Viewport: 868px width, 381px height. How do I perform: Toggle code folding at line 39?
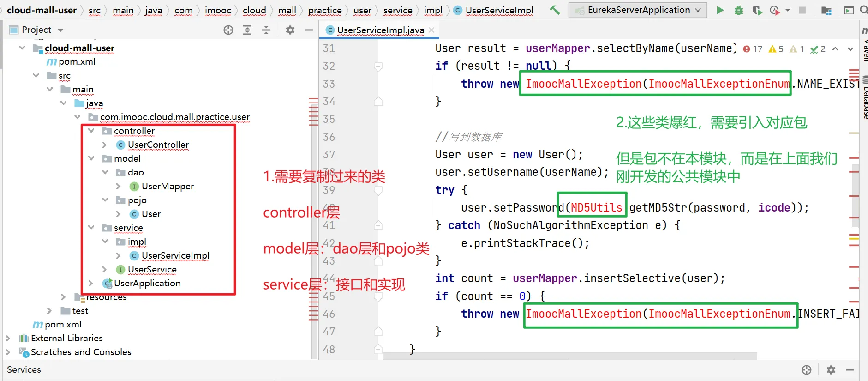click(x=378, y=190)
